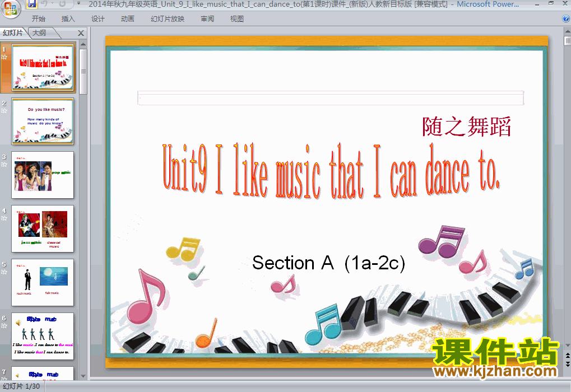Select slide 5 thumbnail with rock music
The image size is (571, 392).
[43, 282]
